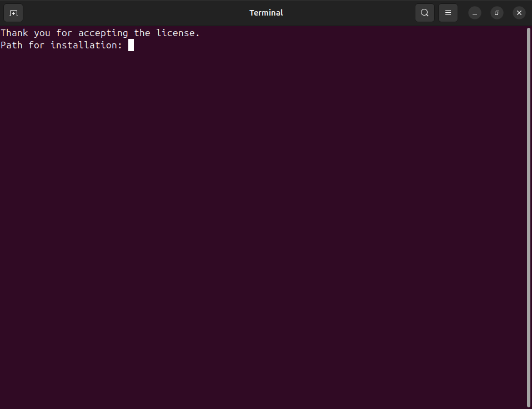The width and height of the screenshot is (532, 409).
Task: Click the word "accepting" in first line
Action: pyautogui.click(x=103, y=33)
